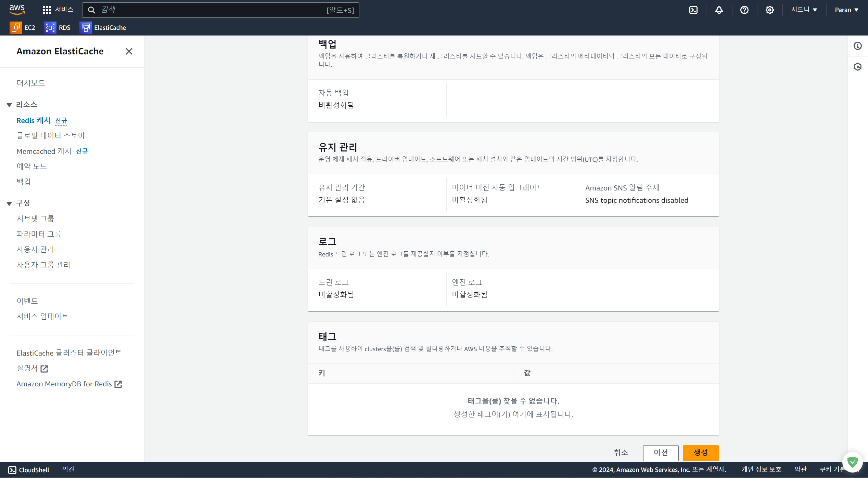This screenshot has width=868, height=478.
Task: Click the 취소 button
Action: (x=621, y=453)
